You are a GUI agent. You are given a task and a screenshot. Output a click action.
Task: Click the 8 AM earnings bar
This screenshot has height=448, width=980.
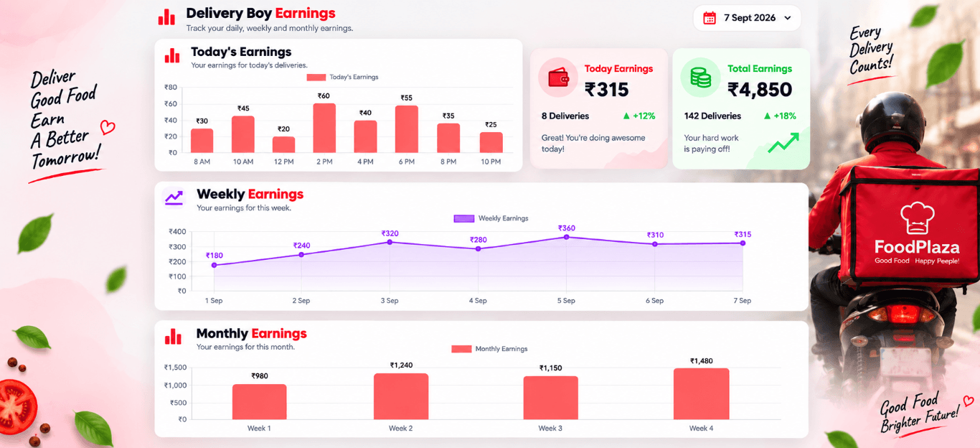point(202,141)
